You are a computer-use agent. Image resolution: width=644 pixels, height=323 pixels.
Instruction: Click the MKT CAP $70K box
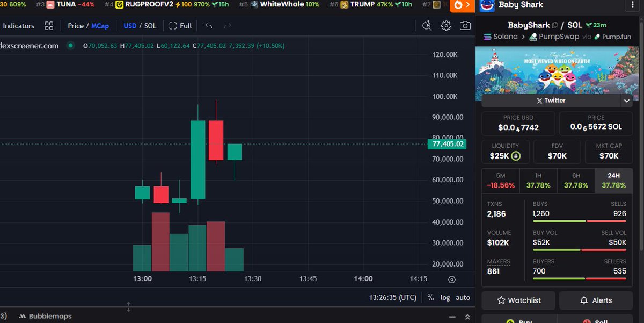coord(609,152)
